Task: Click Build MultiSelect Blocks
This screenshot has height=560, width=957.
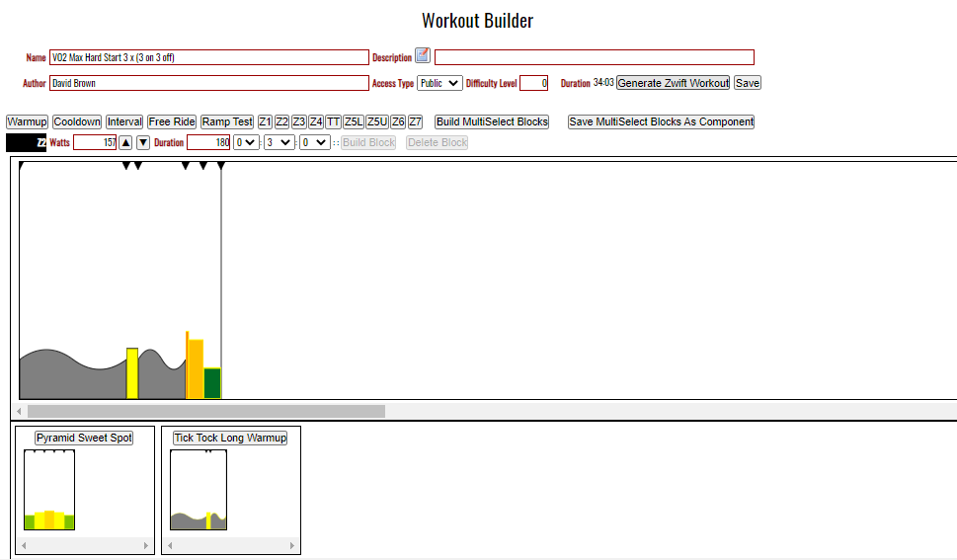Action: (492, 121)
